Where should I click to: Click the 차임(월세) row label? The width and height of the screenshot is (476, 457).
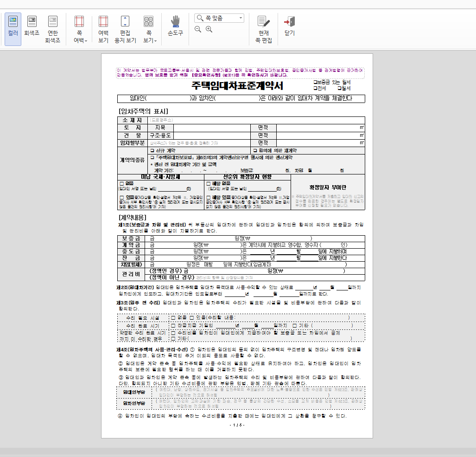click(131, 264)
